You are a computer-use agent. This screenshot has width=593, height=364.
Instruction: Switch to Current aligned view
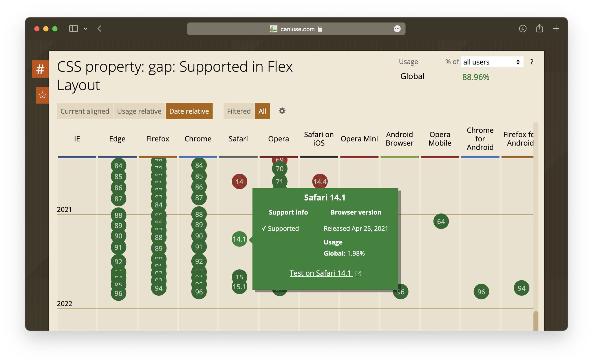click(85, 111)
